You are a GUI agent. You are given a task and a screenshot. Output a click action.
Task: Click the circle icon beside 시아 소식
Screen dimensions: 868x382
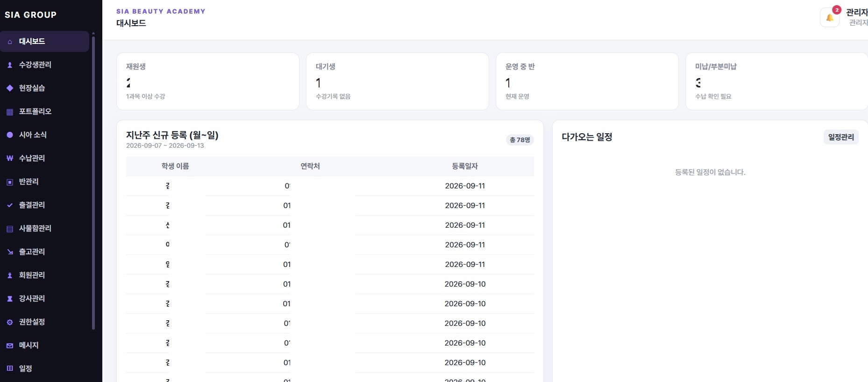coord(10,135)
